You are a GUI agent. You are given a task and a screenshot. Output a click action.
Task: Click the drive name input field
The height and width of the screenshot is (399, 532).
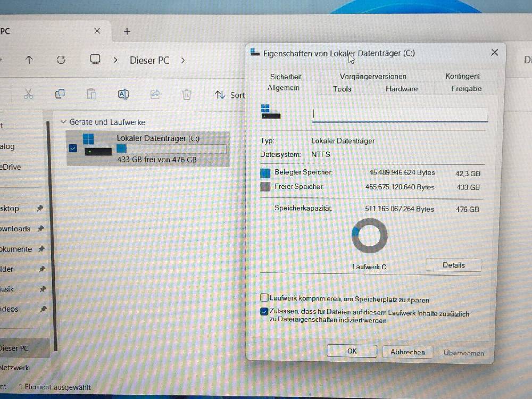point(400,115)
